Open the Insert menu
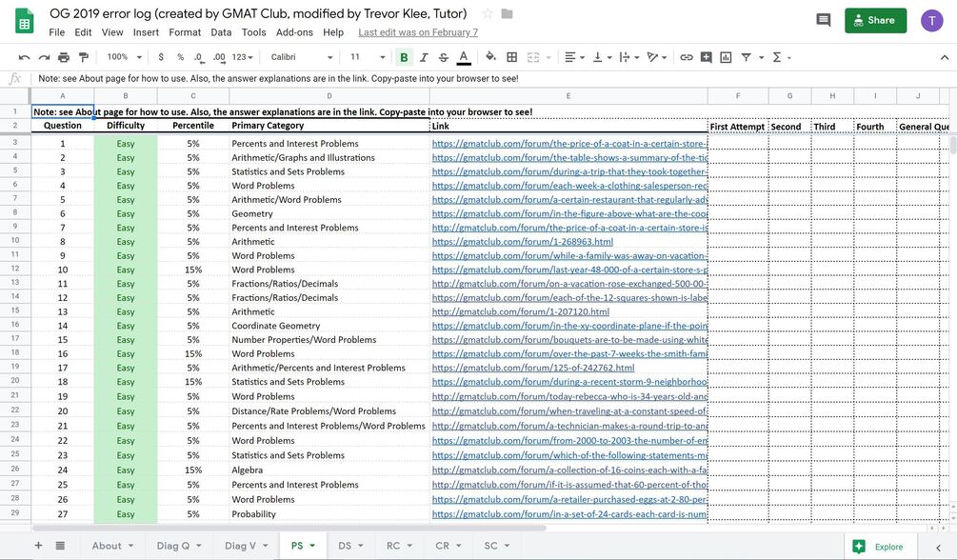This screenshot has height=560, width=957. click(146, 32)
